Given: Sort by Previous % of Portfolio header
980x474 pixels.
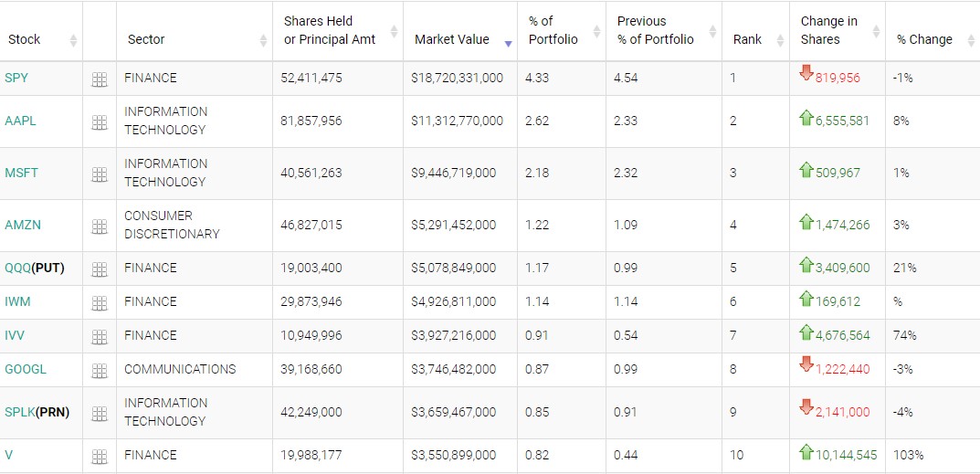Looking at the screenshot, I should pyautogui.click(x=655, y=30).
